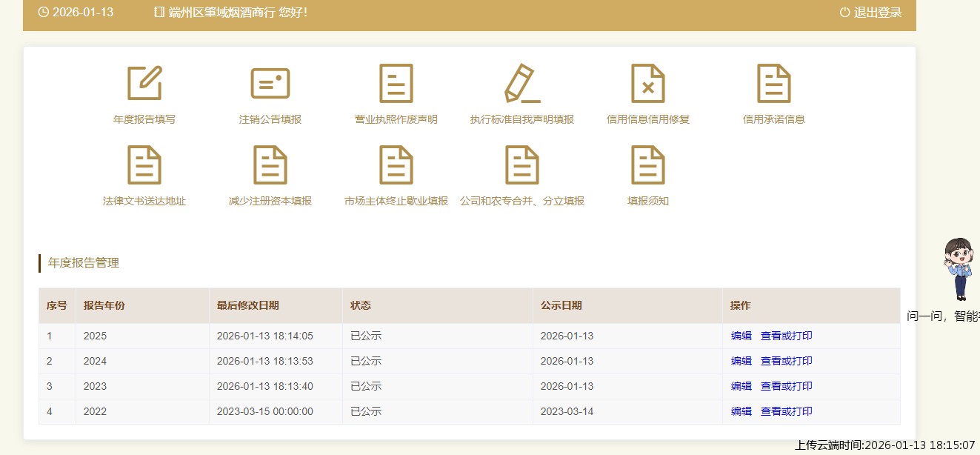Open 填报须知 document icon
The width and height of the screenshot is (980, 455).
[648, 165]
